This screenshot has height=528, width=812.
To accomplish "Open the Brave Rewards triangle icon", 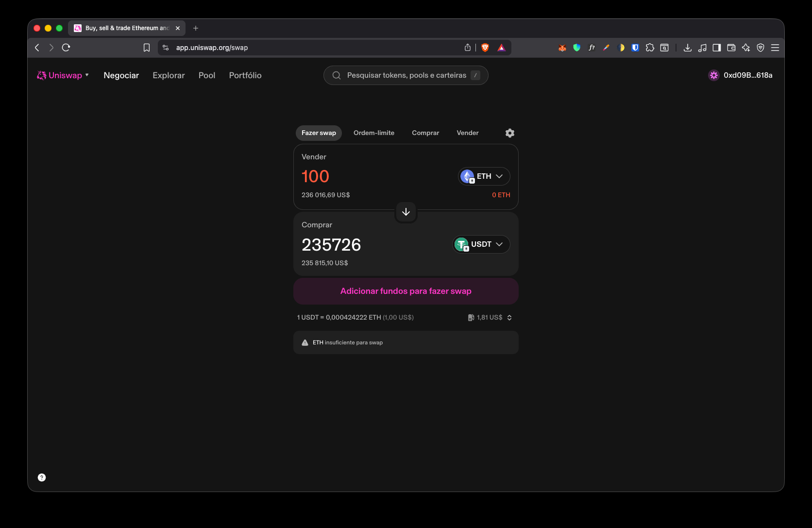I will click(x=502, y=48).
